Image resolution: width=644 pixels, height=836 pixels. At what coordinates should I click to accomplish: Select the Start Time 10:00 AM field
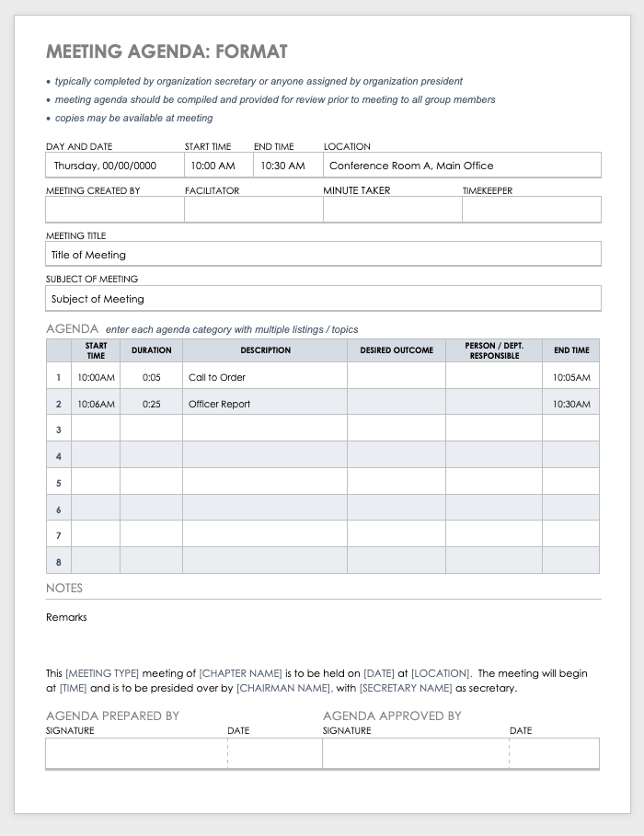pos(219,166)
